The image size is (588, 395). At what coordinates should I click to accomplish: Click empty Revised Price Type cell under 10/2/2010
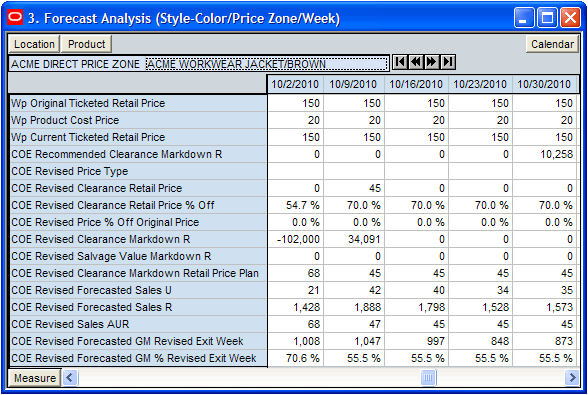coord(295,171)
